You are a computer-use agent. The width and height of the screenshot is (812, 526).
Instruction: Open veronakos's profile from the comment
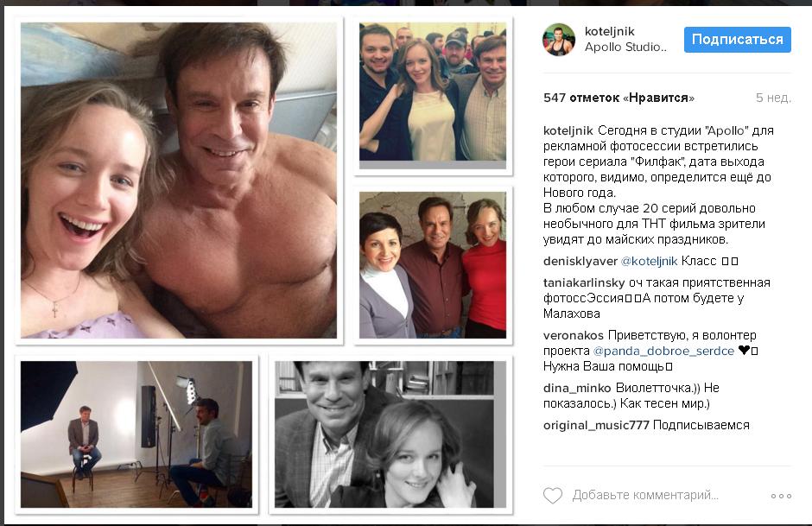[574, 335]
